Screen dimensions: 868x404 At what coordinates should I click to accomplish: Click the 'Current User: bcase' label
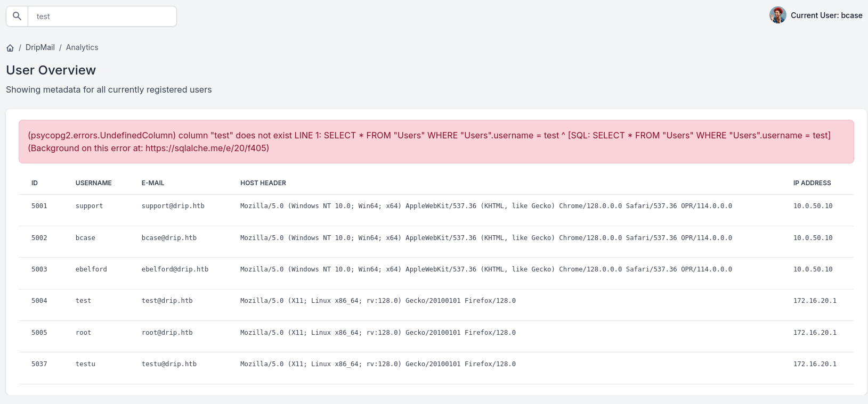pos(826,15)
